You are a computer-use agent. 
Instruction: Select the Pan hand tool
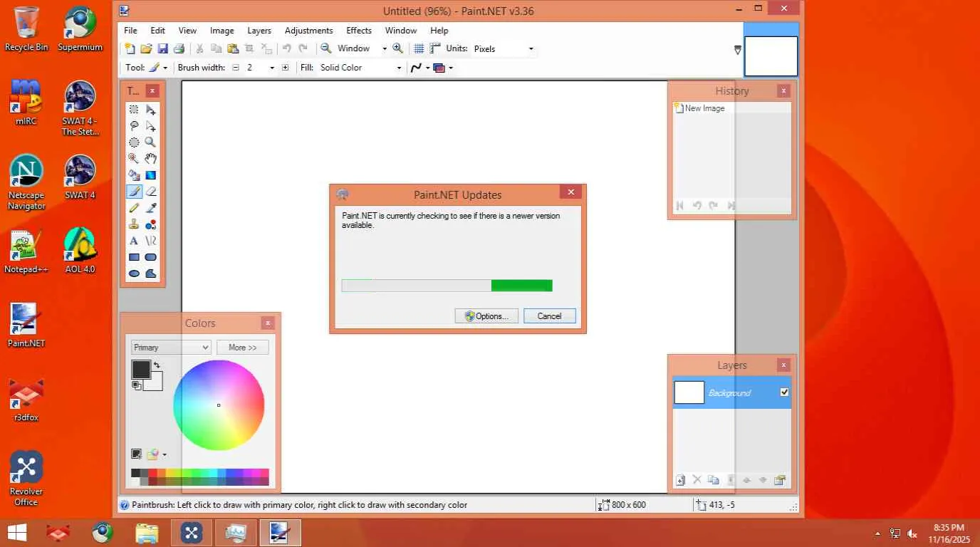151,159
